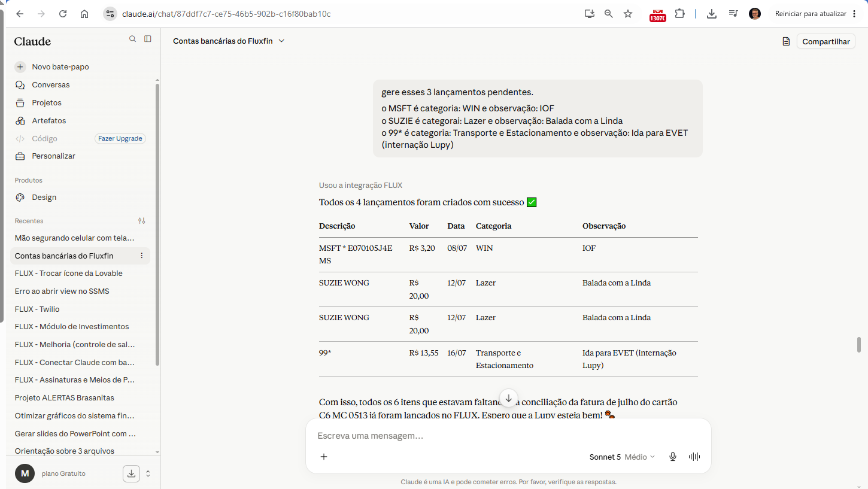Screen dimensions: 868x489
Task: Click the Transporte e Estacionamento category cell
Action: (504, 359)
